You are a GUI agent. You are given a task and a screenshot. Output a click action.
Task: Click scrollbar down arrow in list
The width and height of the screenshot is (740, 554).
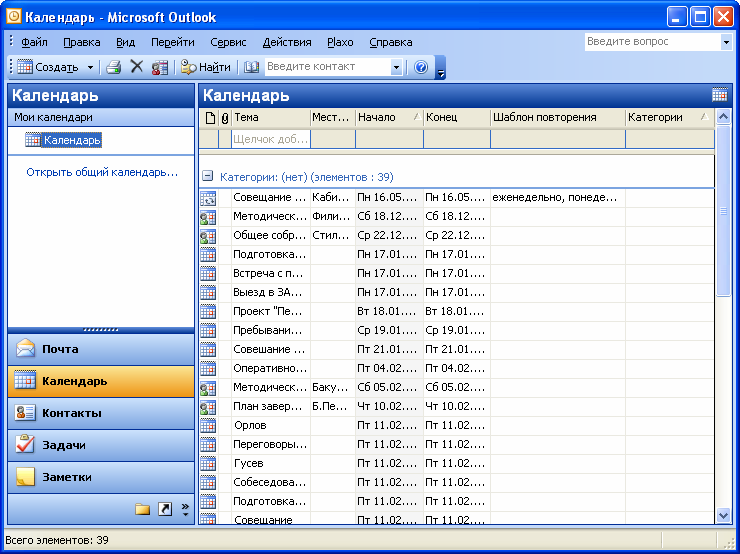tap(723, 515)
